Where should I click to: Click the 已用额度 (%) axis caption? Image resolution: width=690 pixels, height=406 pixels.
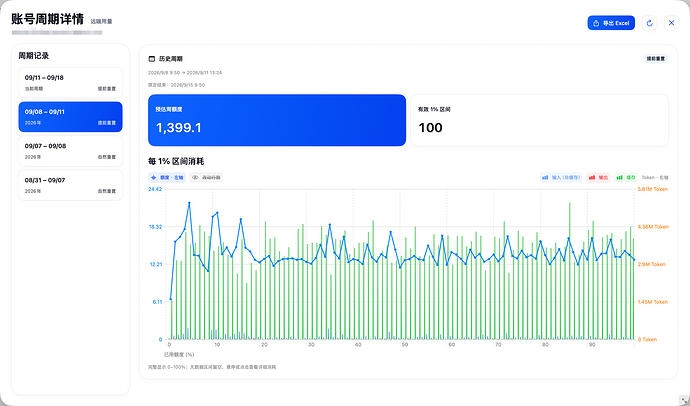coord(179,355)
